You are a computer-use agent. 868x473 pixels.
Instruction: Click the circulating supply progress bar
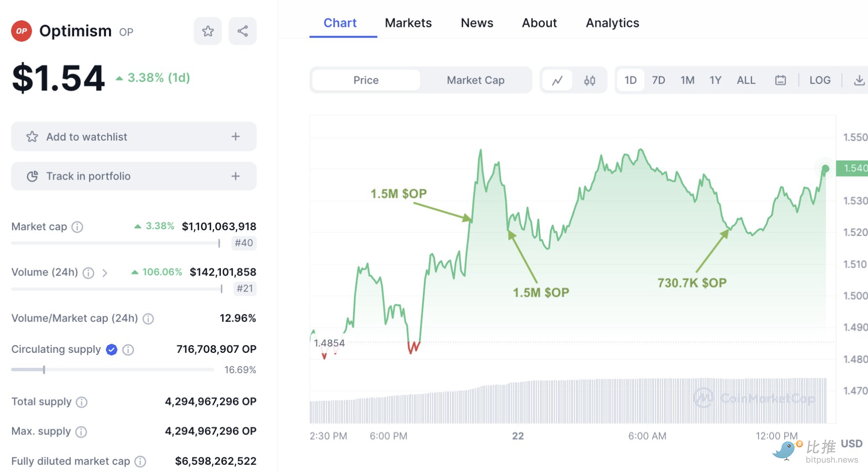pos(112,370)
